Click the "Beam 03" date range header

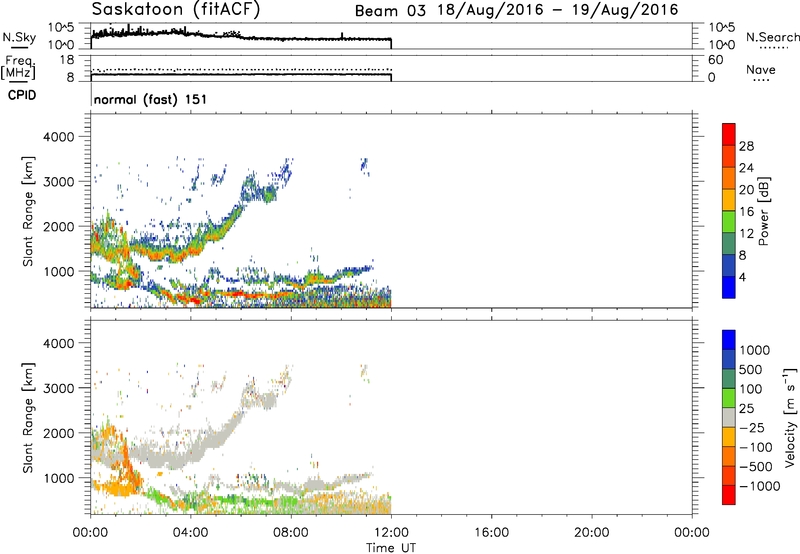516,10
